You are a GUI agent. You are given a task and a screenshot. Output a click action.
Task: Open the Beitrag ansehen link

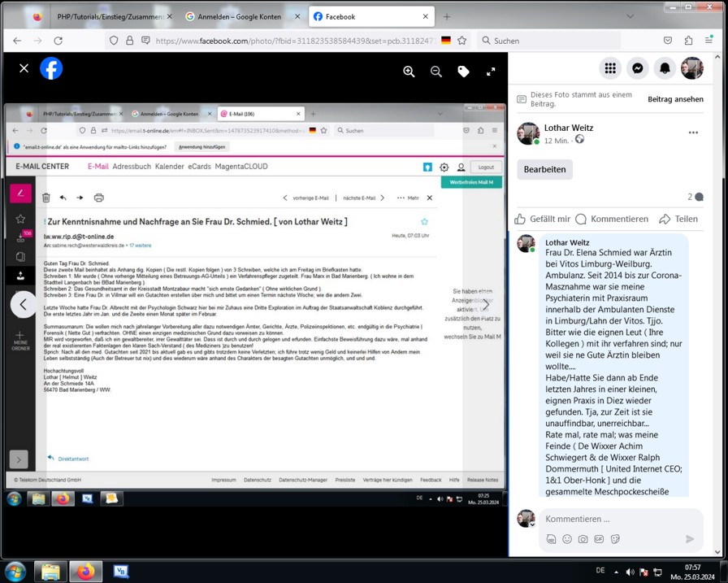click(x=675, y=99)
